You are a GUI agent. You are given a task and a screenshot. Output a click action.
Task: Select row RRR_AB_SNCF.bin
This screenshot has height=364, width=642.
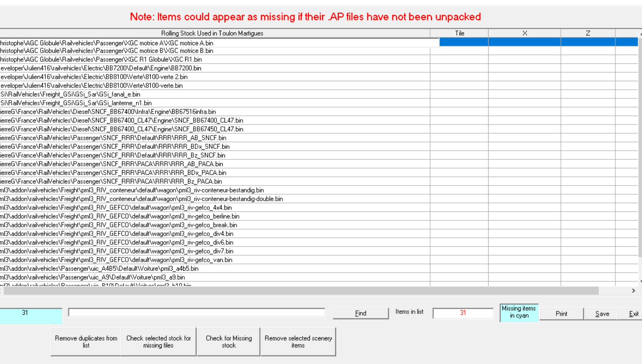215,138
